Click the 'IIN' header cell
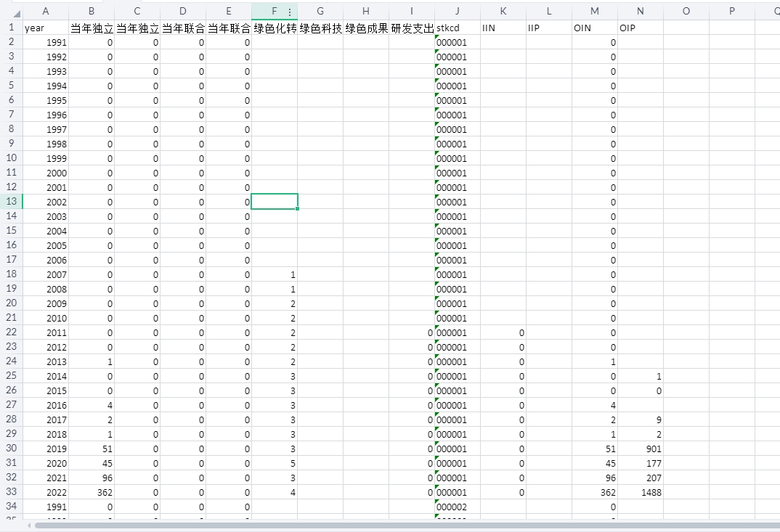This screenshot has height=532, width=780. tap(503, 28)
